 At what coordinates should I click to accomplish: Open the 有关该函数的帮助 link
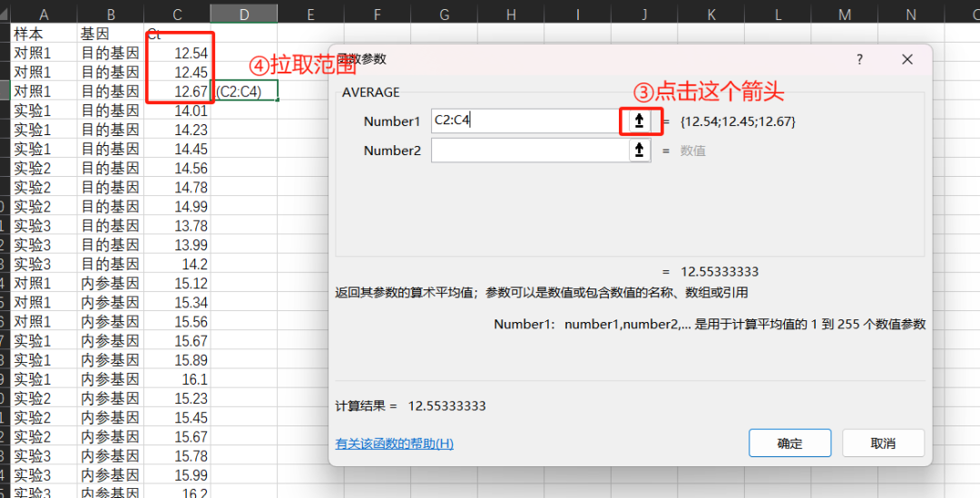click(x=394, y=444)
